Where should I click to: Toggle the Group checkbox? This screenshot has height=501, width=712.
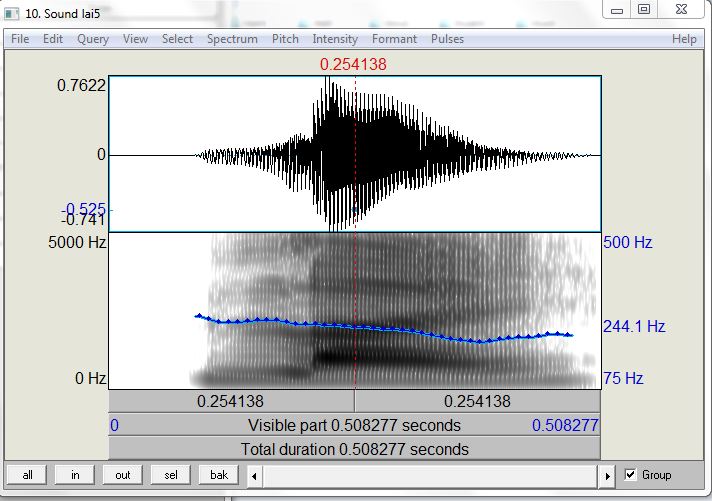(630, 475)
